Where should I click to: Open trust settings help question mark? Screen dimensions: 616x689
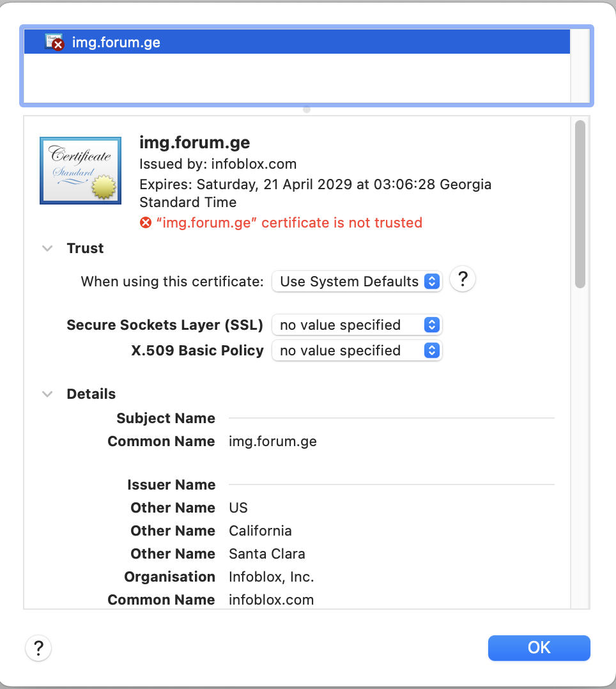tap(463, 279)
